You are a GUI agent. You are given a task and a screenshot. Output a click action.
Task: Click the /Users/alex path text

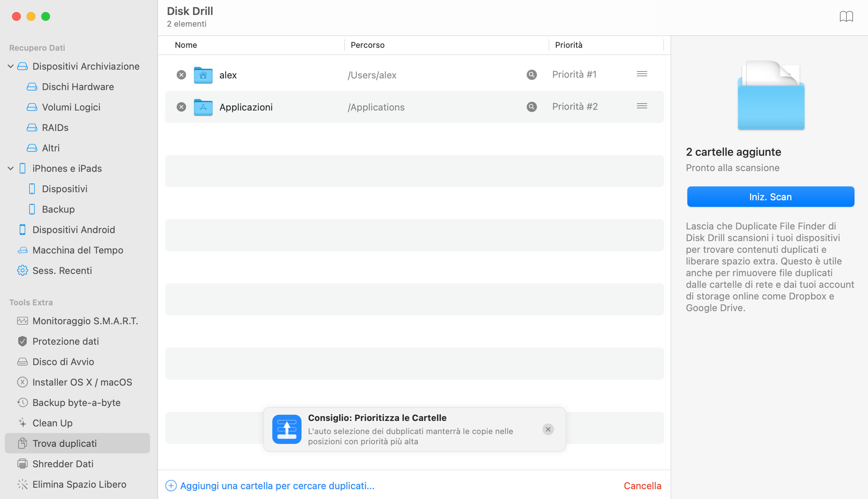coord(372,75)
